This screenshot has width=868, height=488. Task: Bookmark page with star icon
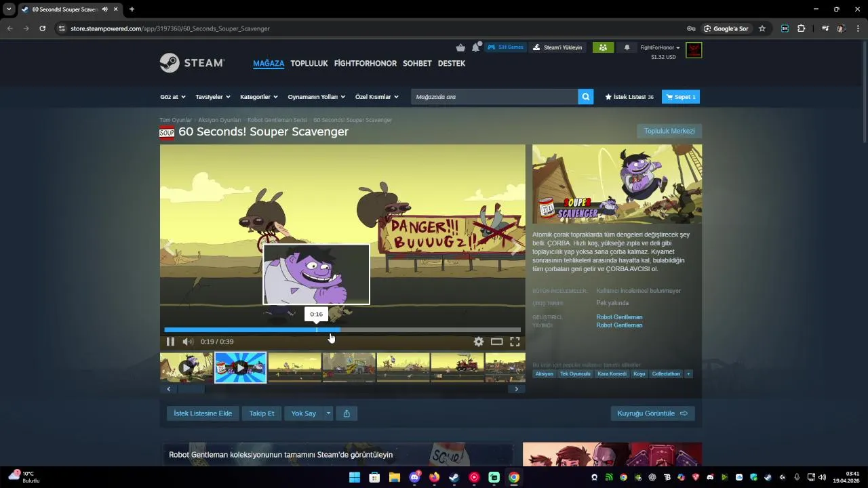tap(762, 28)
